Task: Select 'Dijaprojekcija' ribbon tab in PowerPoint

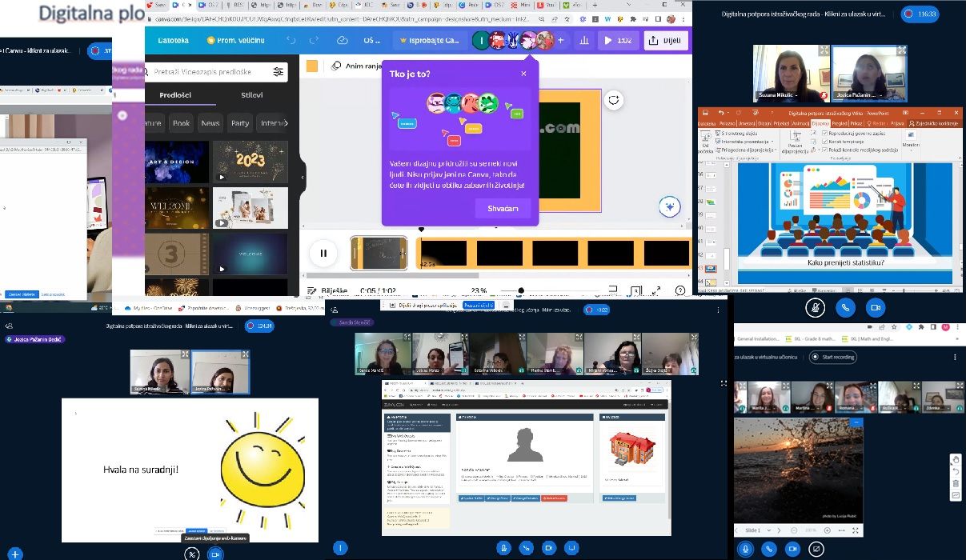Action: [820, 124]
